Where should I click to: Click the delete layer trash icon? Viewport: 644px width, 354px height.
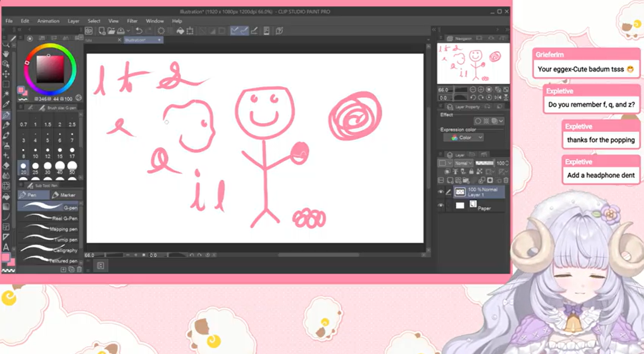coord(506,180)
